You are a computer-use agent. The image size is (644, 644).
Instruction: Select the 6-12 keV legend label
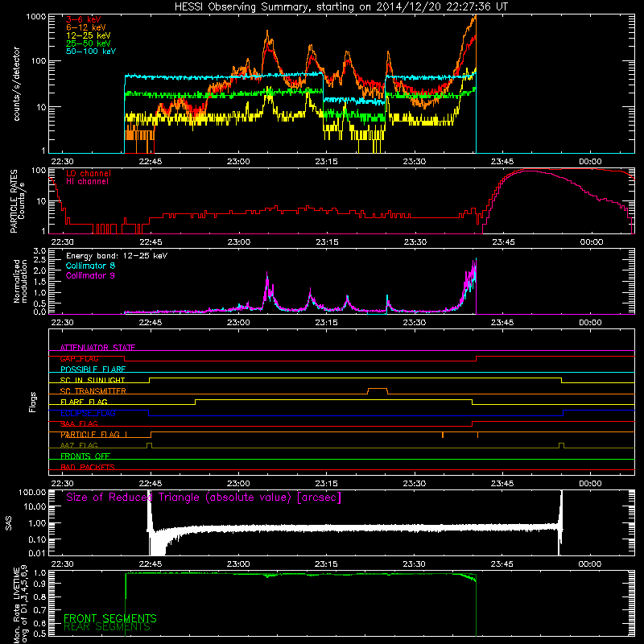(86, 27)
